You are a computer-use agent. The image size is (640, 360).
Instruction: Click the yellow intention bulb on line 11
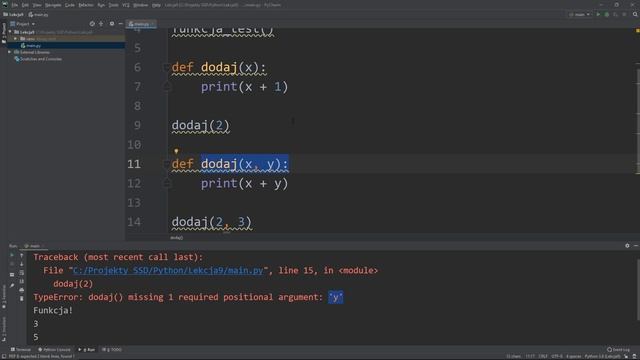pos(176,151)
